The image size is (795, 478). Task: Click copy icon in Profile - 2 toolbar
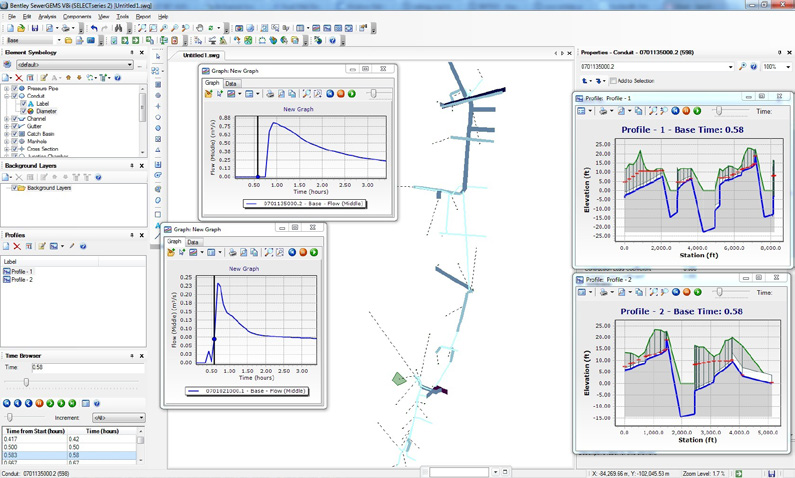coord(639,292)
